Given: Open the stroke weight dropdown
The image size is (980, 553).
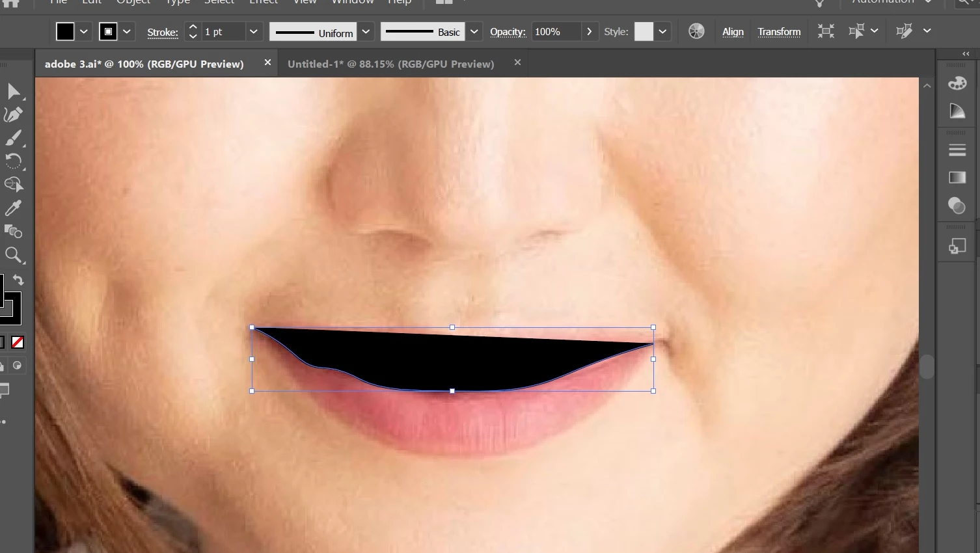Looking at the screenshot, I should click(x=254, y=31).
